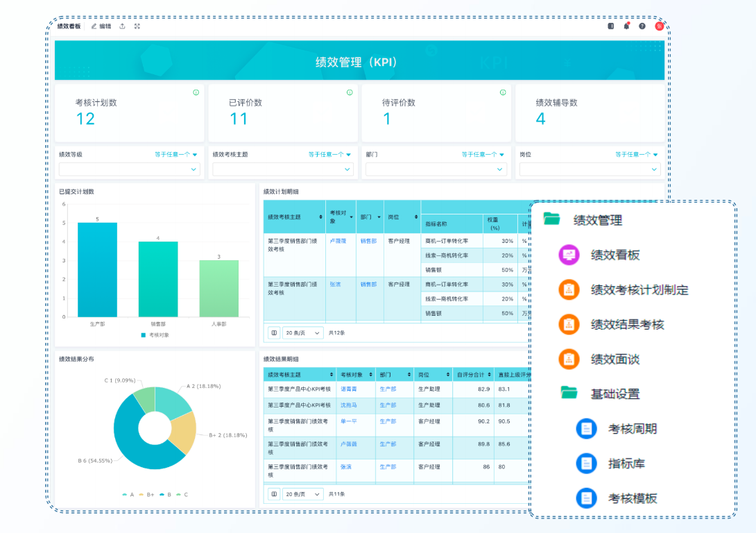
Task: Open help with the question mark icon
Action: (642, 26)
